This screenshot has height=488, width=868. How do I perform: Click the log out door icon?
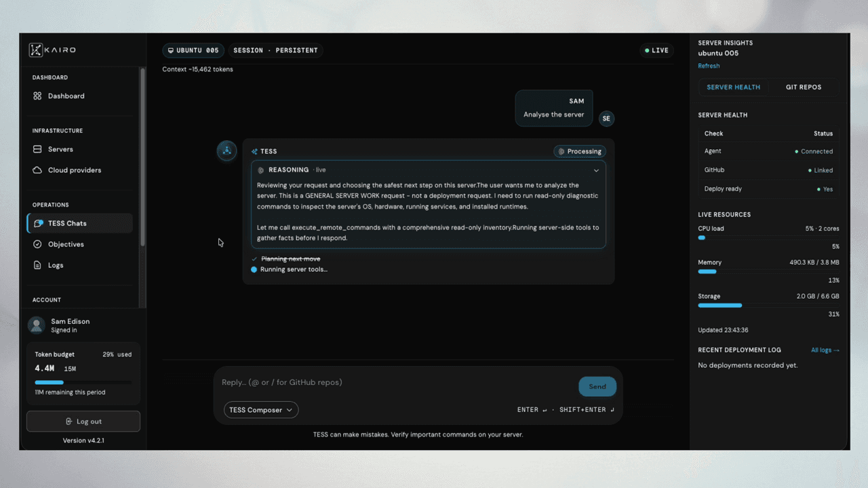(x=69, y=422)
